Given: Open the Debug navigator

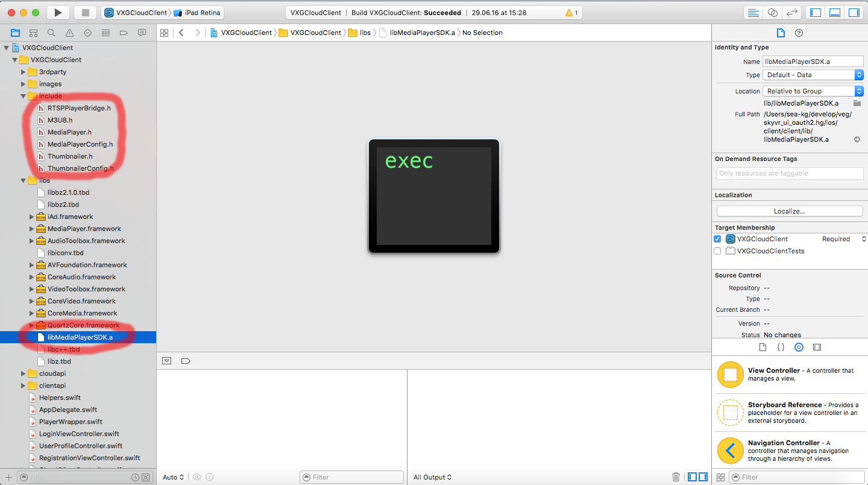Looking at the screenshot, I should click(x=105, y=33).
